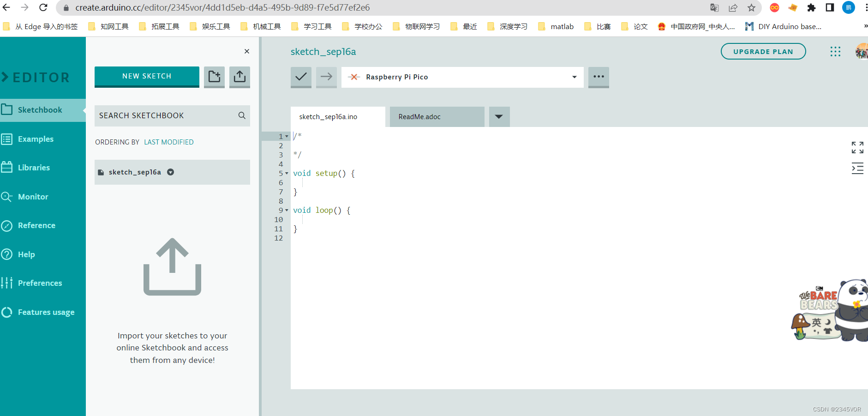Click the UPGRADE PLAN button
Screen dimensions: 868x416
[x=763, y=51]
